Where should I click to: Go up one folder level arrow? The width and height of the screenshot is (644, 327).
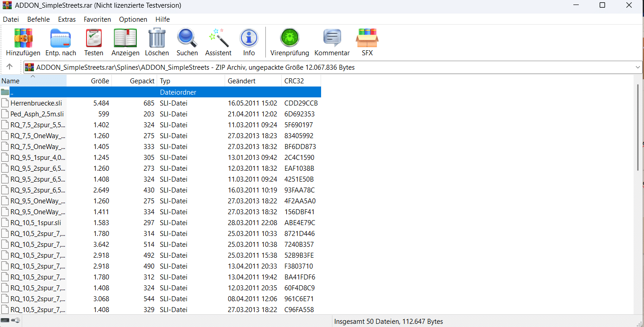[9, 67]
